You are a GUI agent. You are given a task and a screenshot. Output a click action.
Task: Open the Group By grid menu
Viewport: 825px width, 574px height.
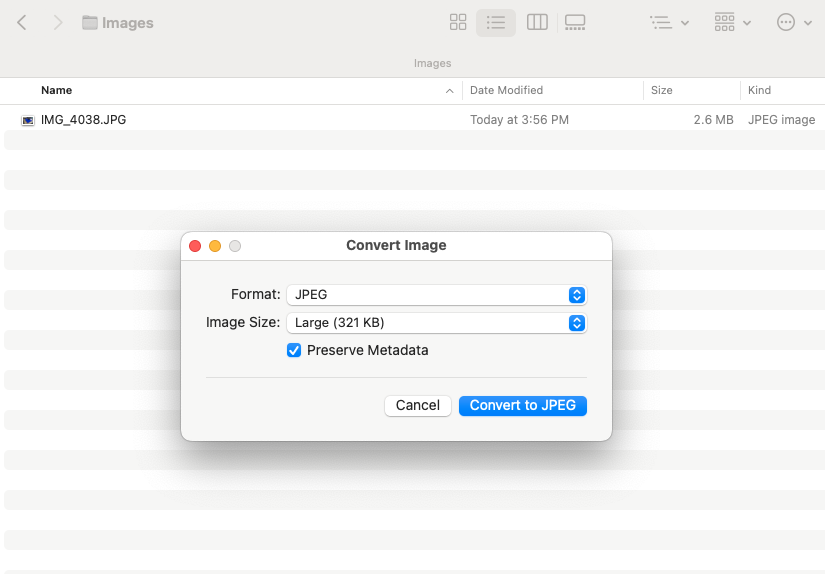(x=732, y=23)
